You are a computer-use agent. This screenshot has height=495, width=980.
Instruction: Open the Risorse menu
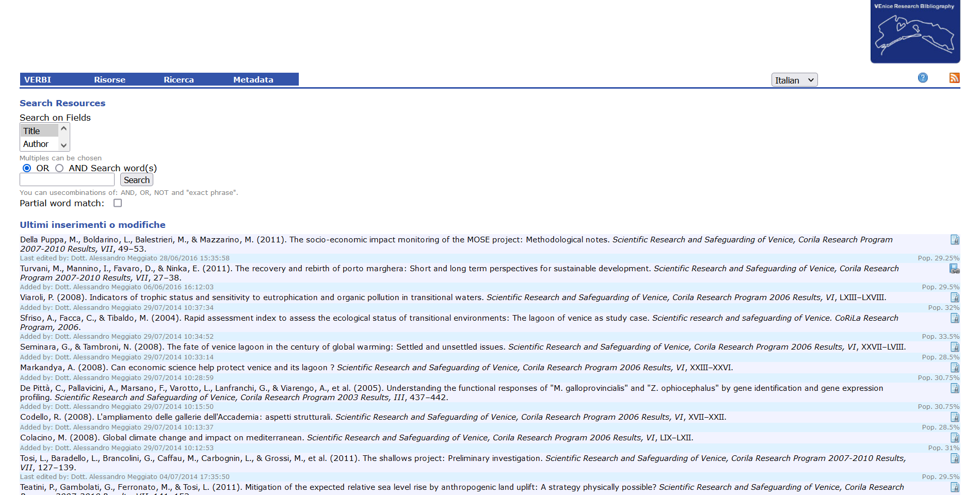(109, 79)
